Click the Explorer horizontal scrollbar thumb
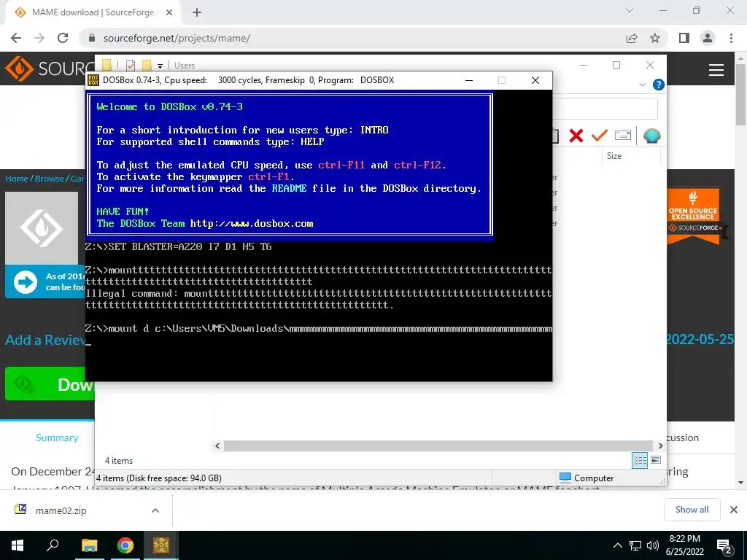 [x=438, y=446]
